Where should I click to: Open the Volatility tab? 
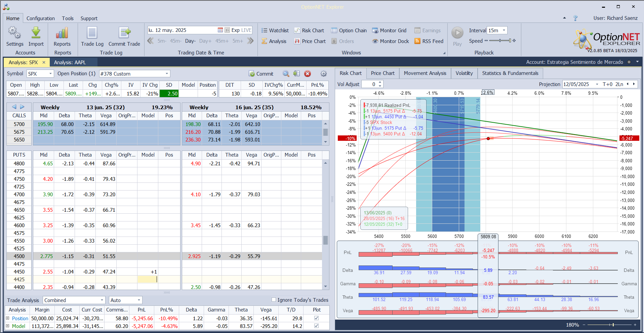[x=464, y=73]
